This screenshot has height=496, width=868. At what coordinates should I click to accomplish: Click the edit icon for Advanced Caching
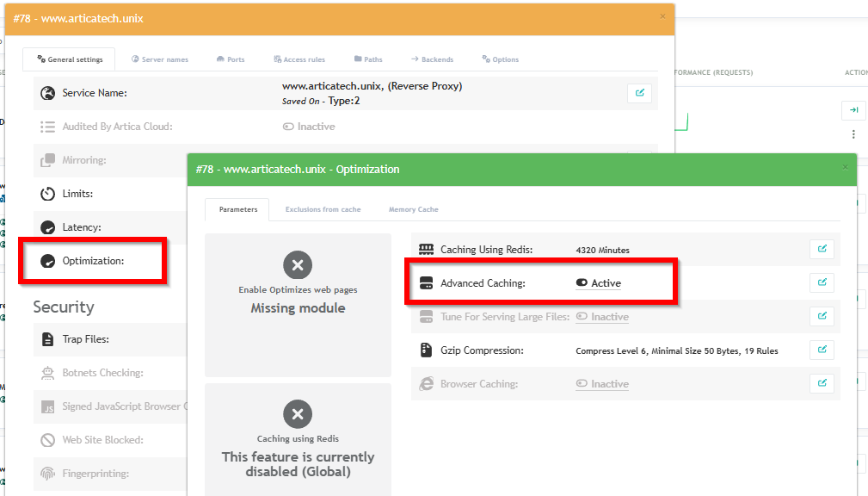tap(822, 282)
